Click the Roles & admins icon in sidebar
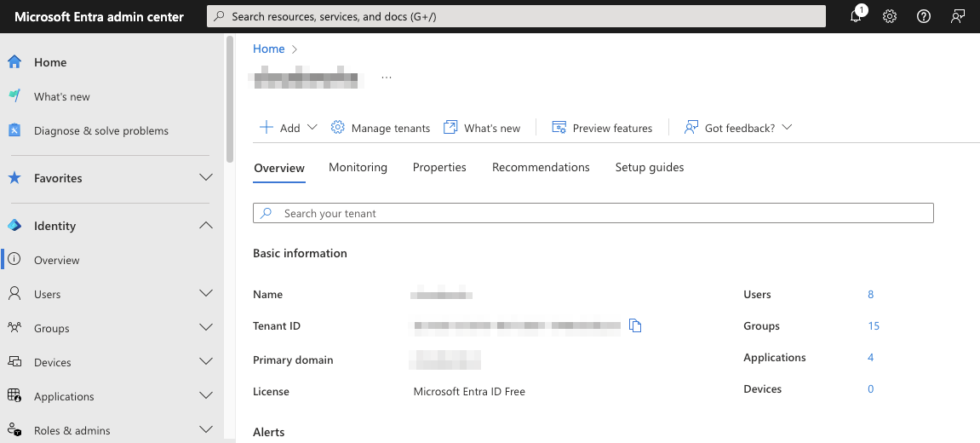 (14, 430)
